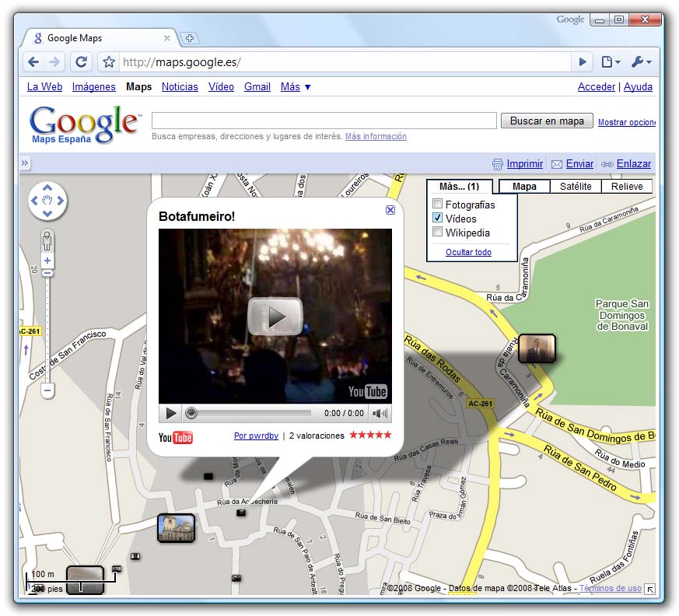Pan map down with south arrow
Image resolution: width=679 pixels, height=616 pixels.
[47, 213]
